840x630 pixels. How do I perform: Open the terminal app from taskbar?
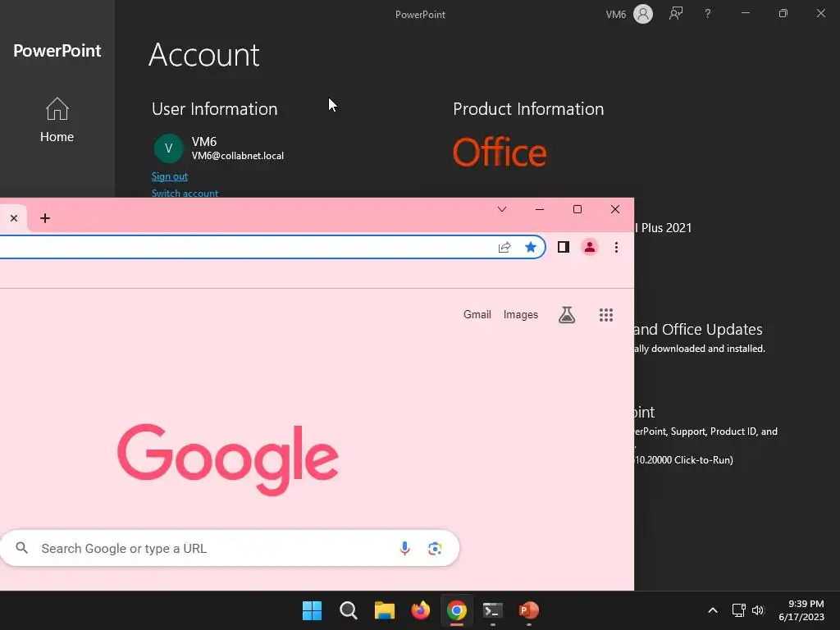493,610
